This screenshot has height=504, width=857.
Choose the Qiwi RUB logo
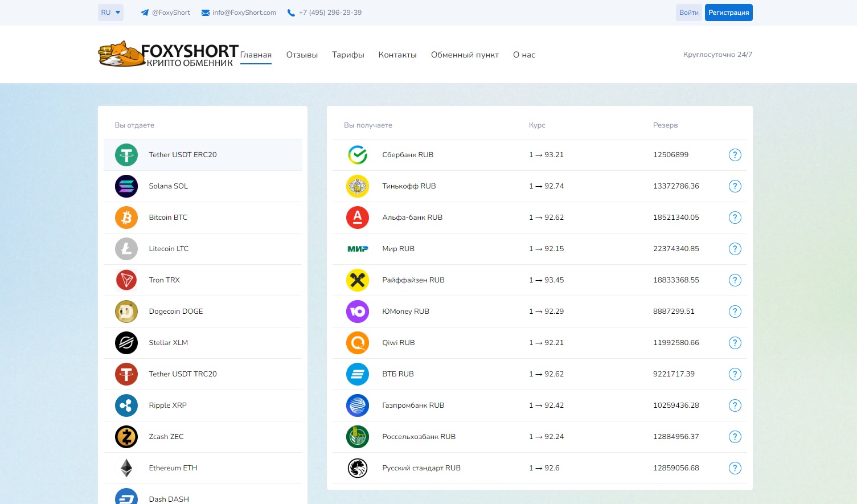[x=358, y=343]
